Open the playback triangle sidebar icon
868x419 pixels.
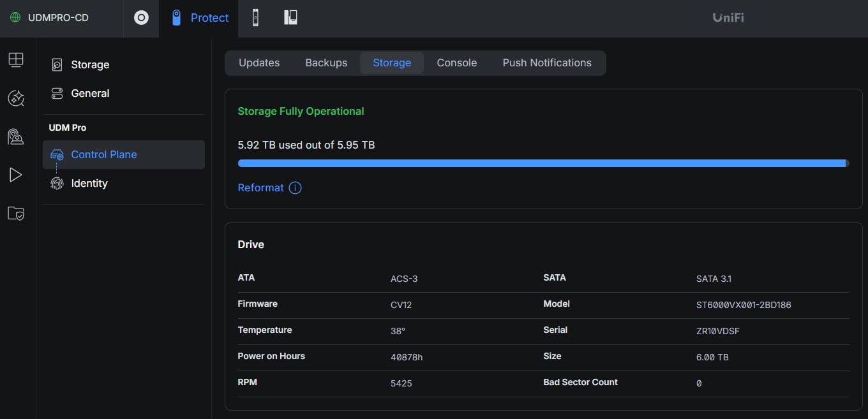(16, 175)
